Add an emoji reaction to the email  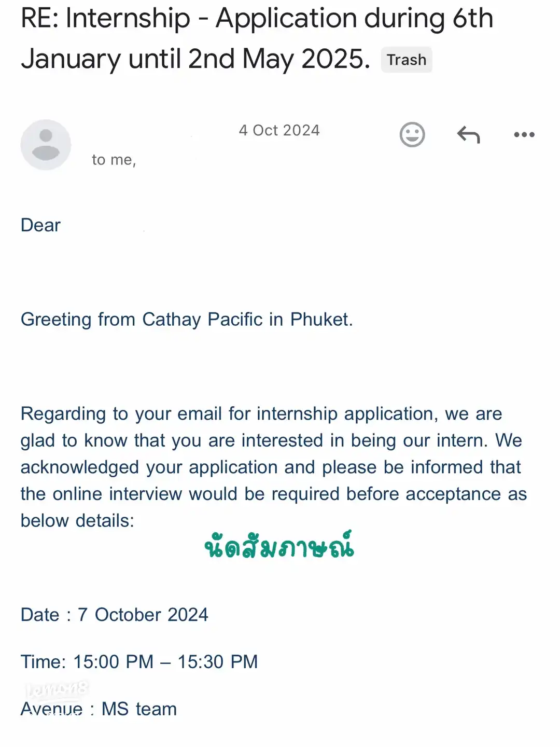(412, 135)
